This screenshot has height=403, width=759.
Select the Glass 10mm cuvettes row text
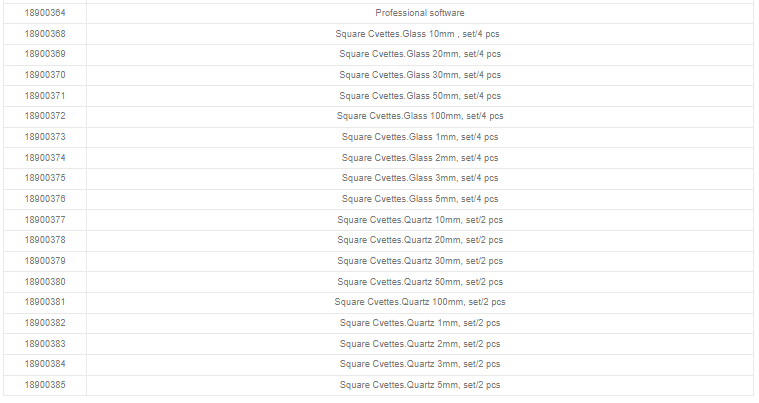tap(419, 34)
